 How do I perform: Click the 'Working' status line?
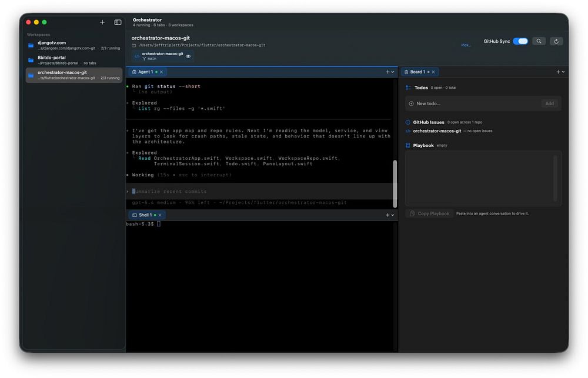click(x=182, y=175)
